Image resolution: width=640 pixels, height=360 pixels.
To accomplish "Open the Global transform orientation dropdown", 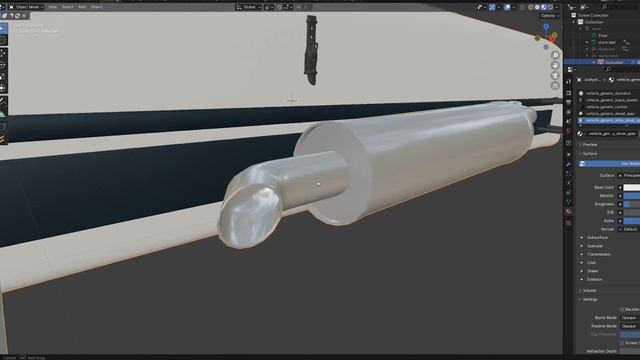I will pos(248,7).
